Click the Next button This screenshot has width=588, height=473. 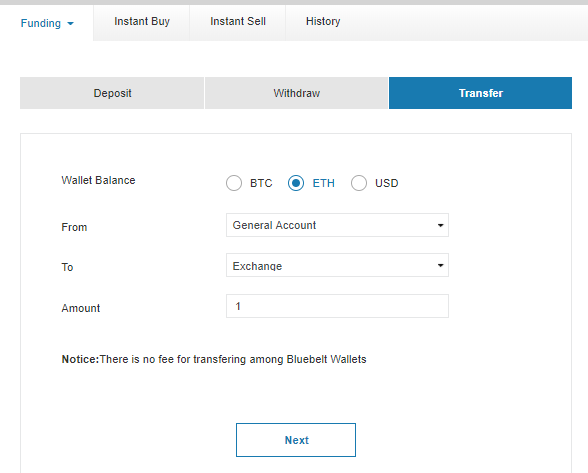click(x=296, y=440)
